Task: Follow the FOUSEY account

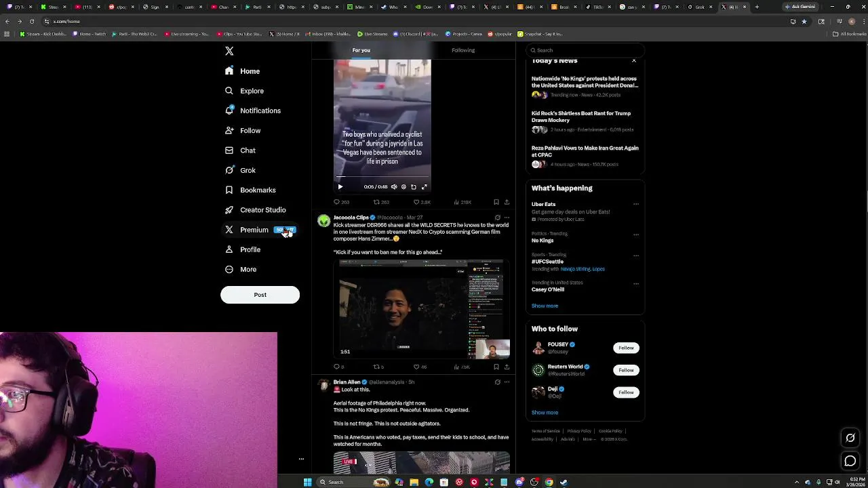Action: [626, 348]
